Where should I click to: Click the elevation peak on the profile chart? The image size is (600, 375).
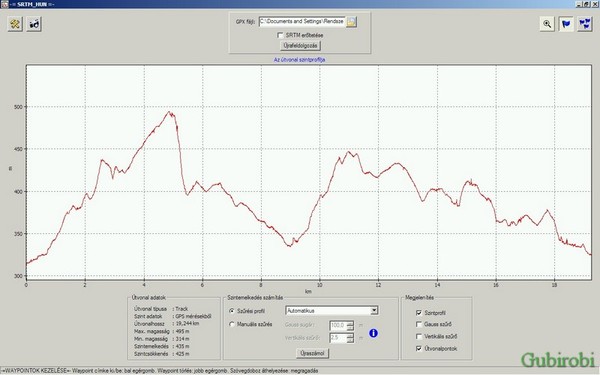170,112
